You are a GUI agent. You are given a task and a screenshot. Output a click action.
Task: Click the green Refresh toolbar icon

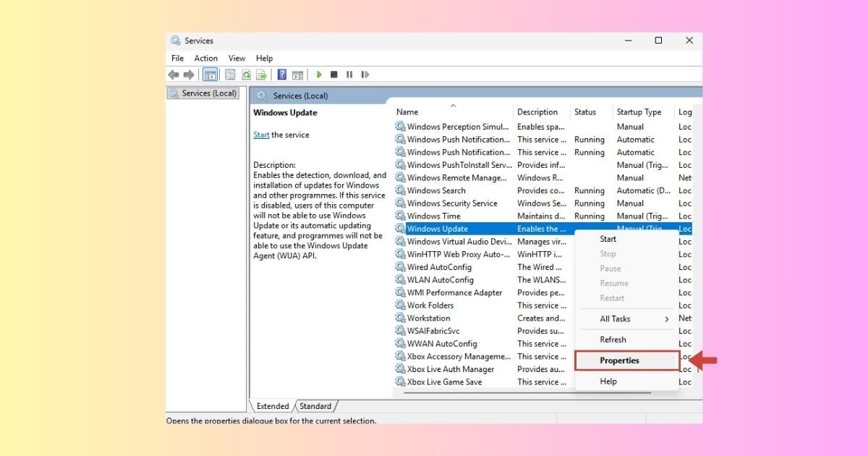pos(246,75)
